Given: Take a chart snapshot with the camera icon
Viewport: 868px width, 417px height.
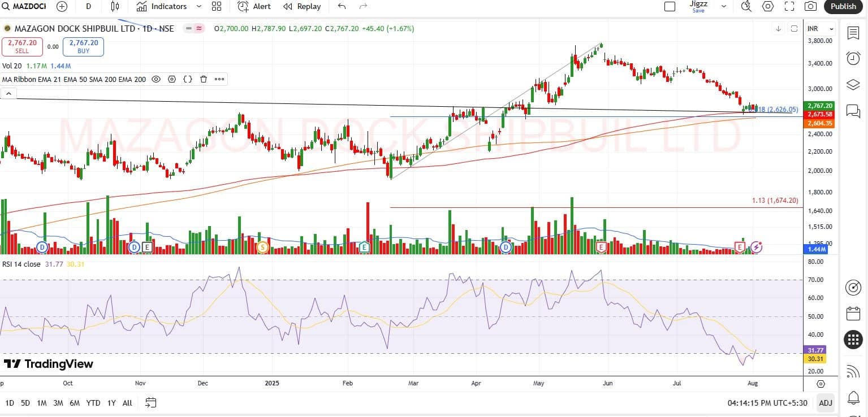Looking at the screenshot, I should point(810,6).
